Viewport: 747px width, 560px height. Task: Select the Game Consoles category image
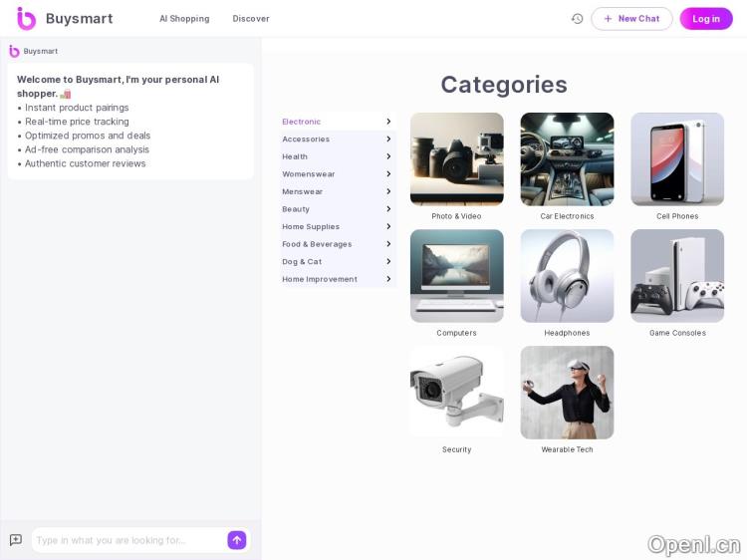point(677,276)
